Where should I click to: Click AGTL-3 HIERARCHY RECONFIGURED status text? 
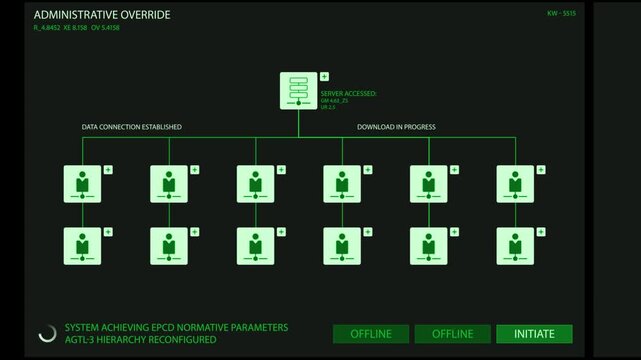tap(141, 340)
